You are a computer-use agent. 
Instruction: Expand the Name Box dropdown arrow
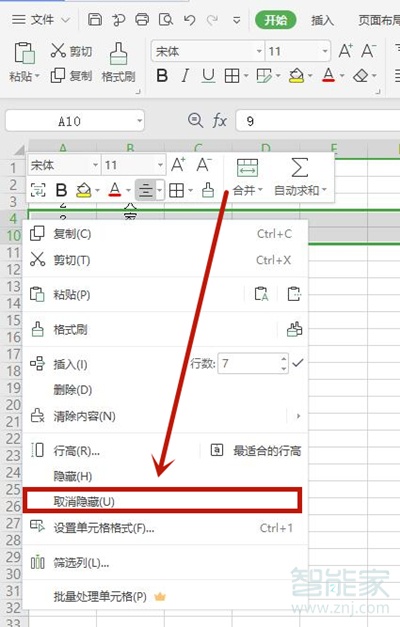click(139, 120)
